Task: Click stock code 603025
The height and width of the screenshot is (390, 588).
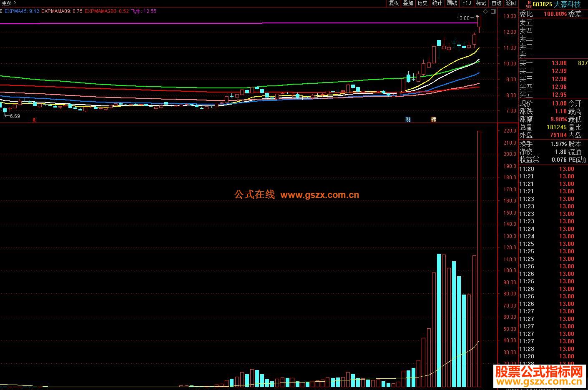Action: pyautogui.click(x=543, y=4)
